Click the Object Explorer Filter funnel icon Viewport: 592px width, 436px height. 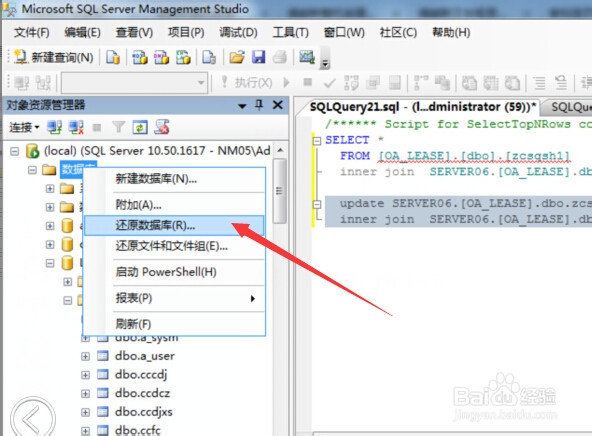tap(119, 127)
